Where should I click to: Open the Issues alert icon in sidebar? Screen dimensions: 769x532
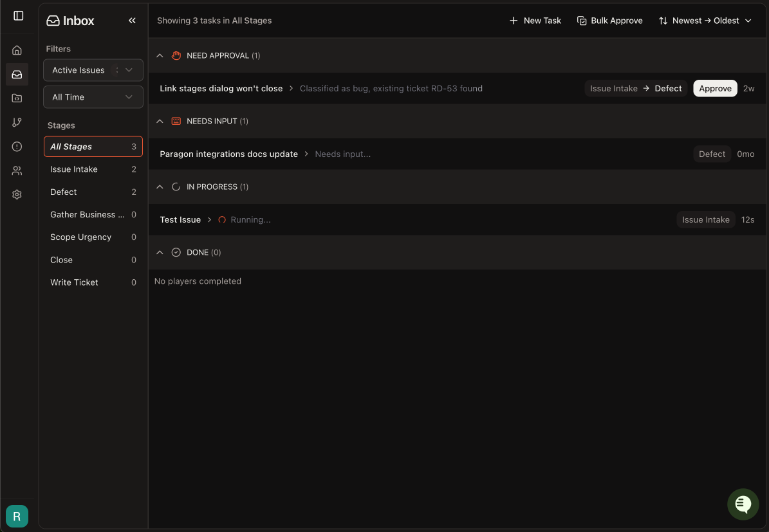click(x=17, y=146)
